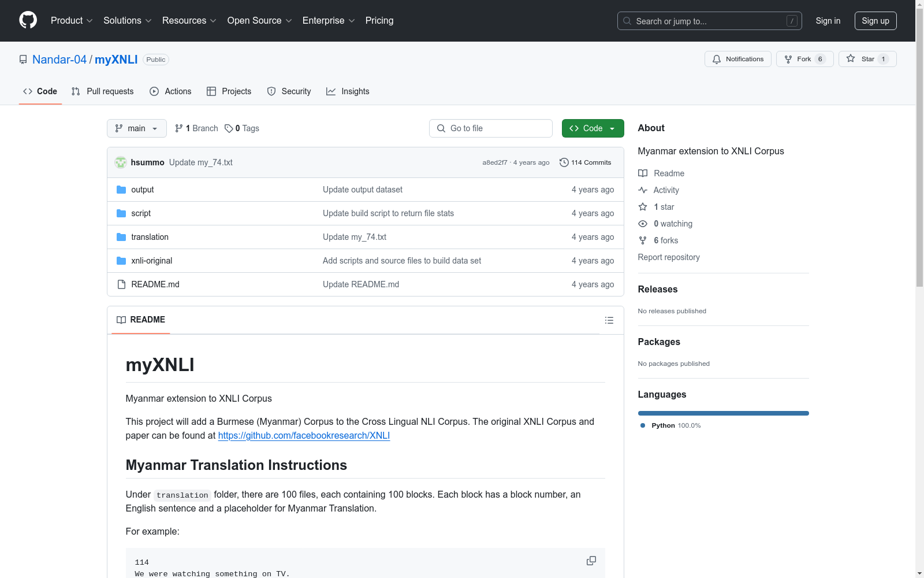924x578 pixels.
Task: Click the 1 Branch link
Action: (x=196, y=128)
